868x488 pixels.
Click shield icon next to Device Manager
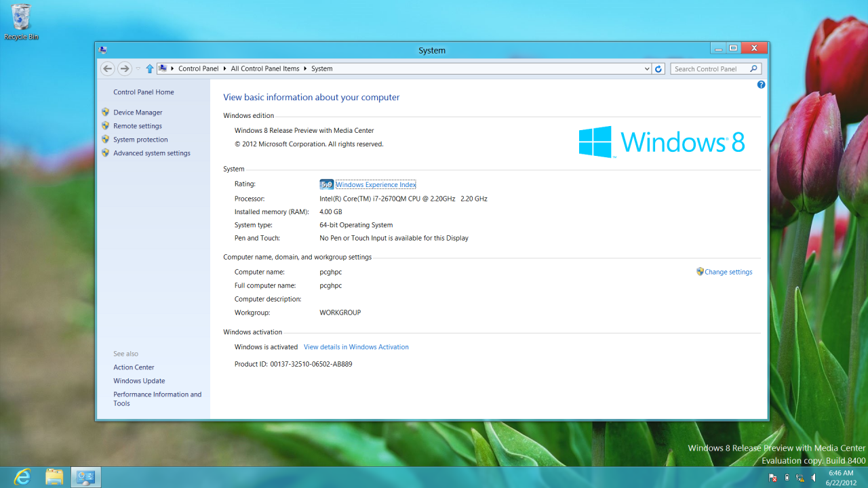click(x=105, y=112)
